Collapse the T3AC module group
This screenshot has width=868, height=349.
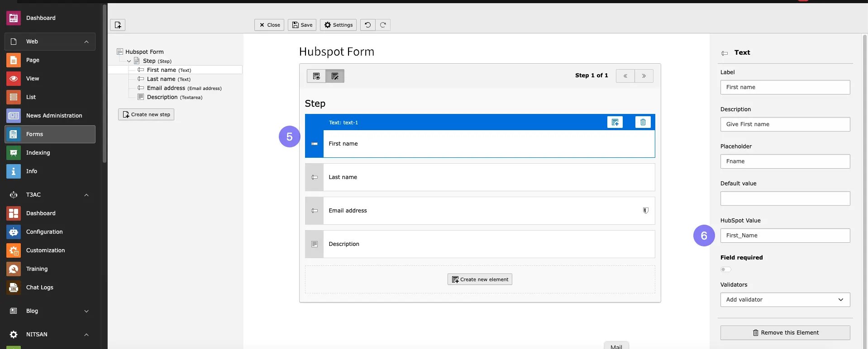(86, 195)
